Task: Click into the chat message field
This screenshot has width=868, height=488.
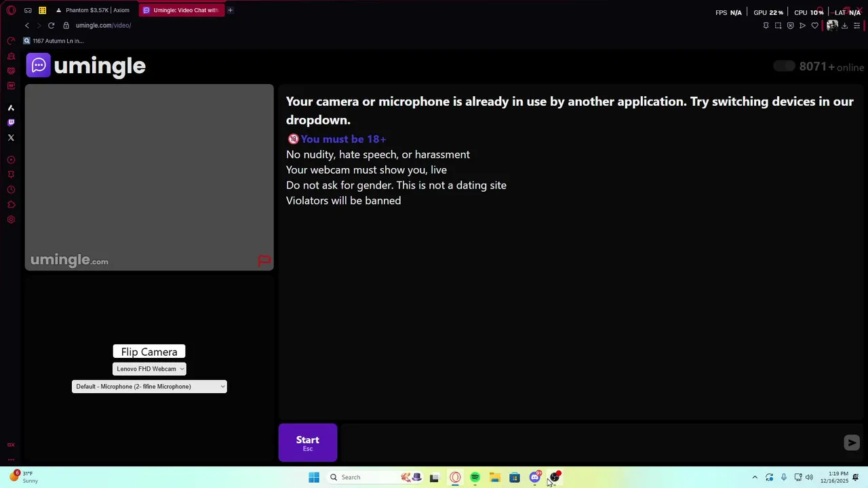Action: 589,443
